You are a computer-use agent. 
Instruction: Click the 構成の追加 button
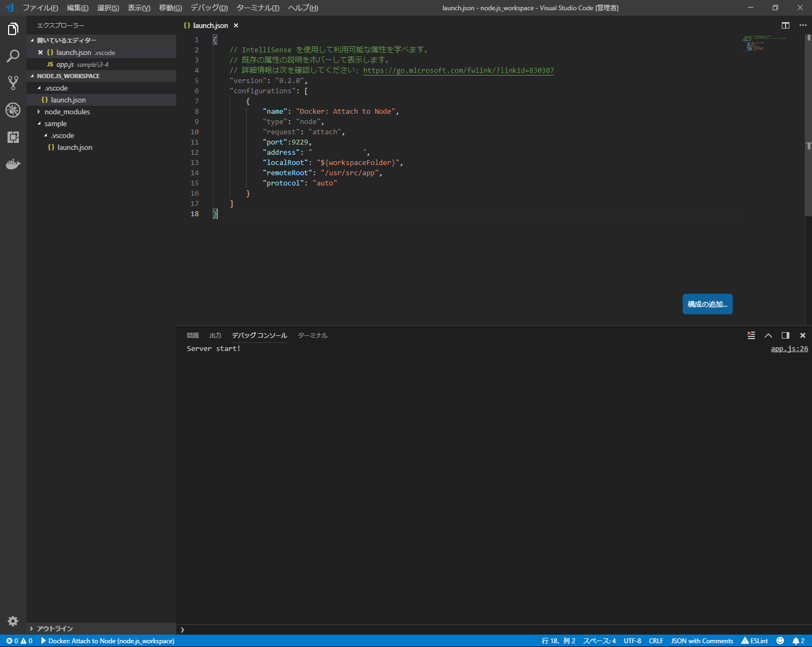707,304
